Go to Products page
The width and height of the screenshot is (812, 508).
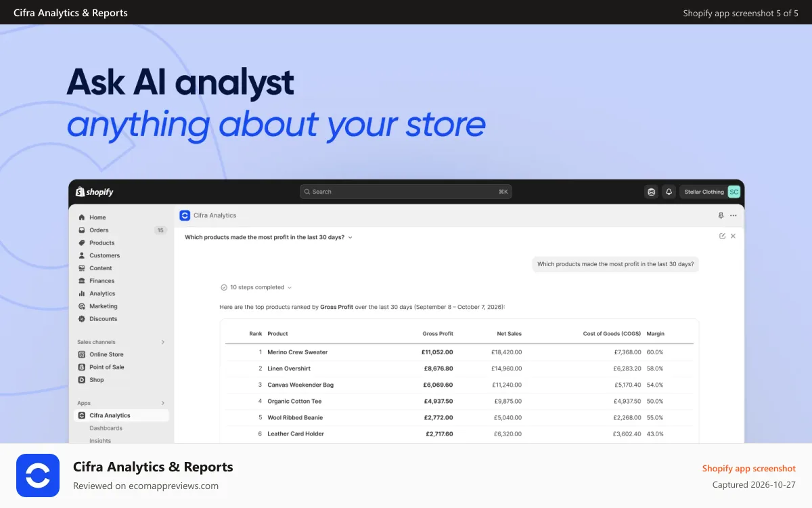102,242
